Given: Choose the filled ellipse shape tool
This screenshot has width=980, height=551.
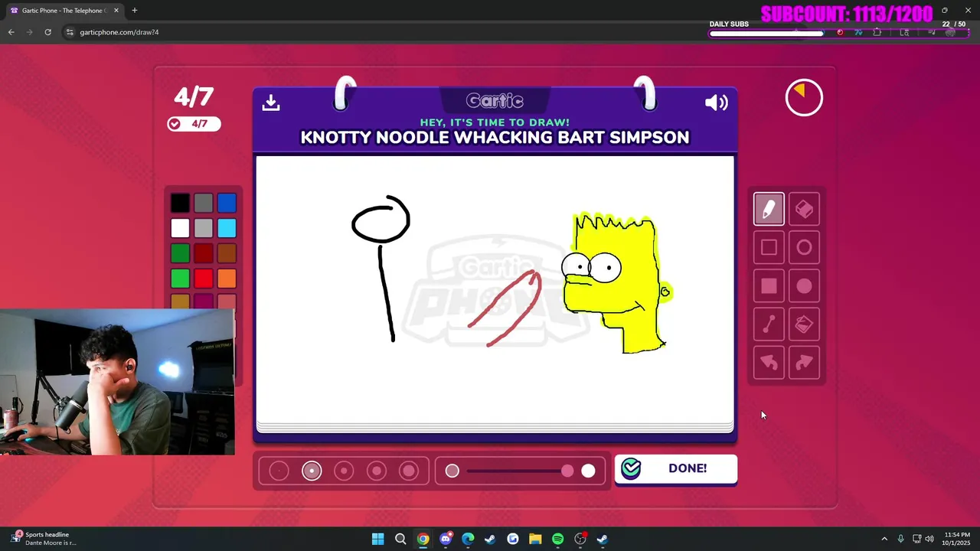Looking at the screenshot, I should click(804, 285).
